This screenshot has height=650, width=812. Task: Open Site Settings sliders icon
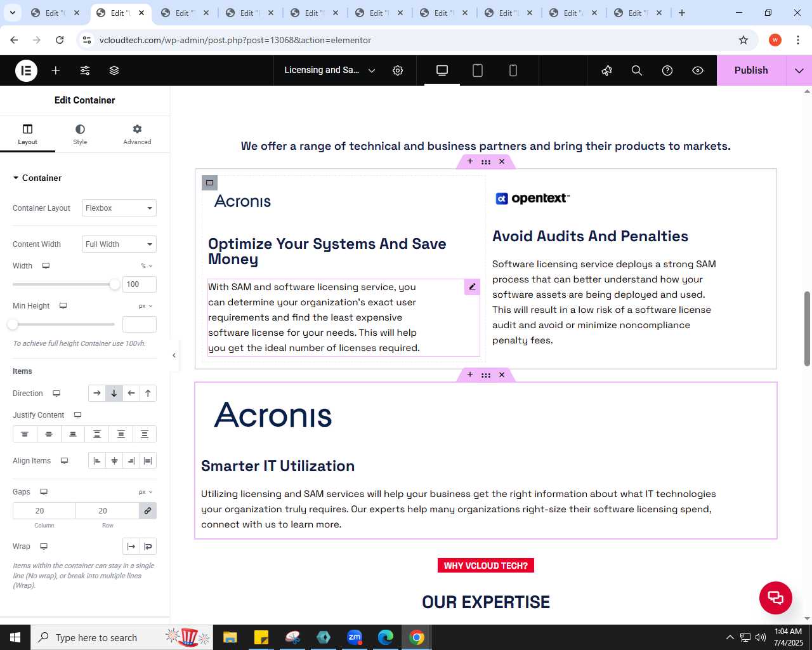(85, 70)
